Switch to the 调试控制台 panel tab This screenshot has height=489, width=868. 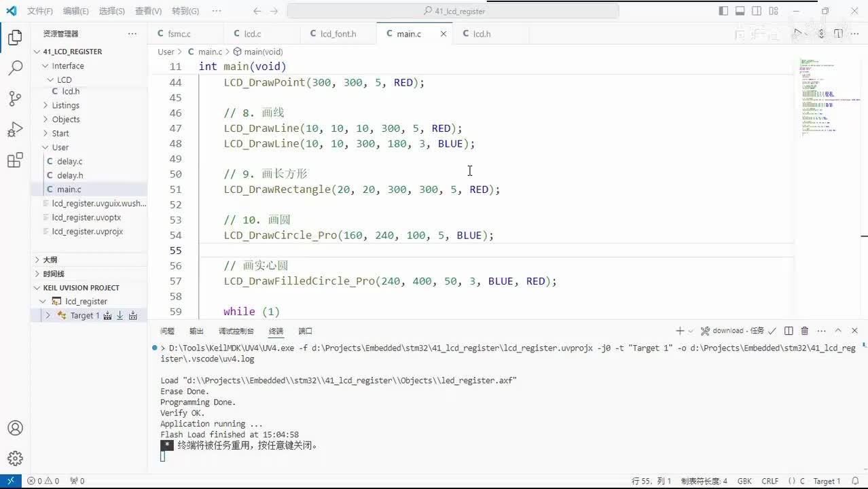(x=236, y=331)
